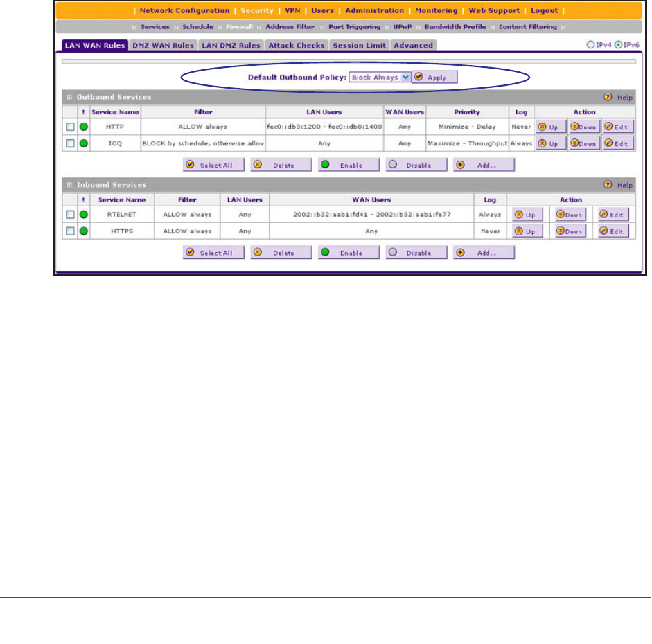Edit the HTTPS inbound rule
The width and height of the screenshot is (652, 644).
coord(613,231)
